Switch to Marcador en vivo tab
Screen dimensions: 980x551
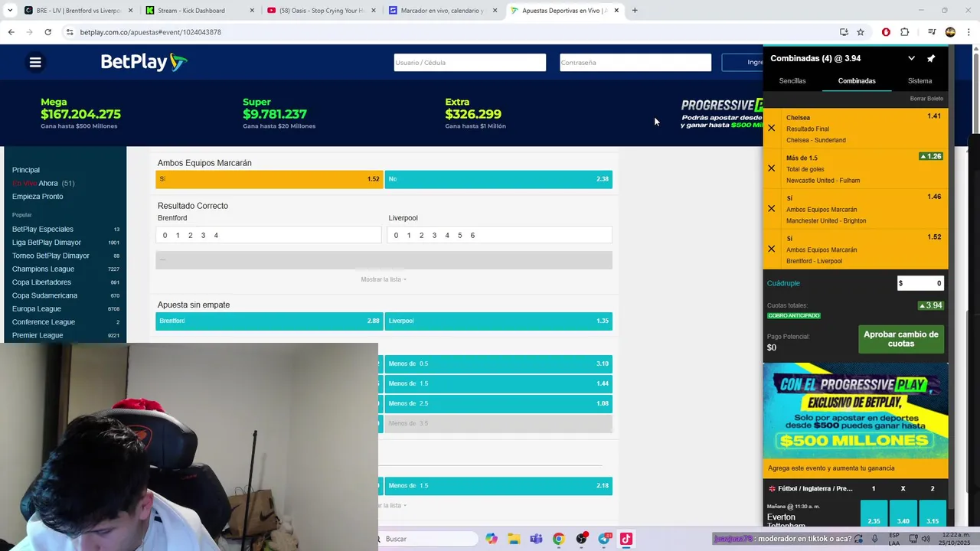pyautogui.click(x=442, y=11)
